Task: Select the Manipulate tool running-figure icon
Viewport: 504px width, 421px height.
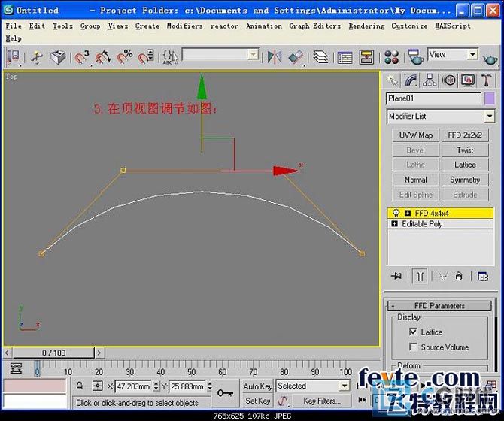Action: pos(37,57)
